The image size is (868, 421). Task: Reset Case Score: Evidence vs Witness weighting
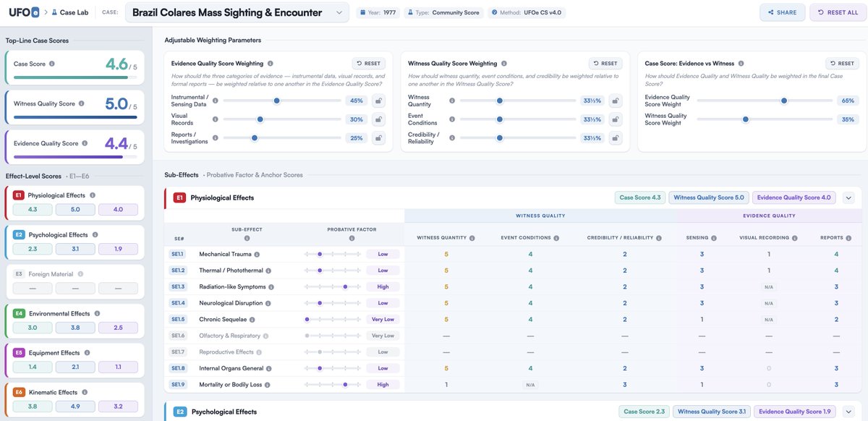(842, 64)
